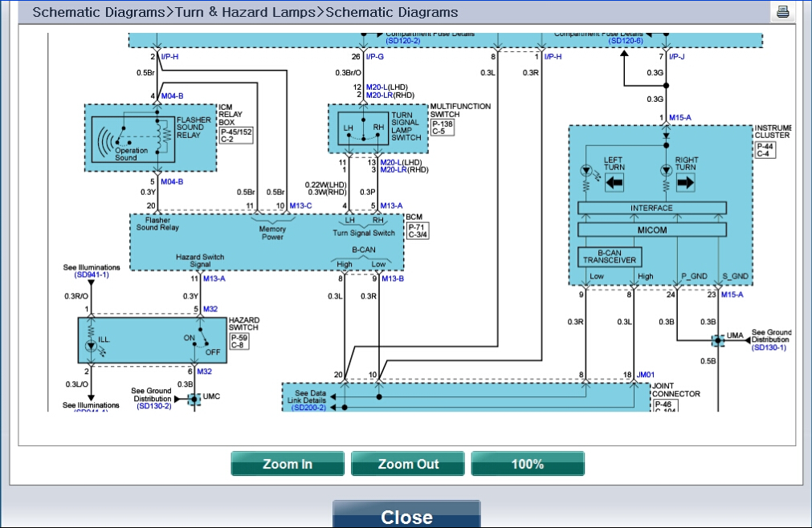The width and height of the screenshot is (812, 528).
Task: Click the P-45/152 C-2 location box
Action: (236, 136)
